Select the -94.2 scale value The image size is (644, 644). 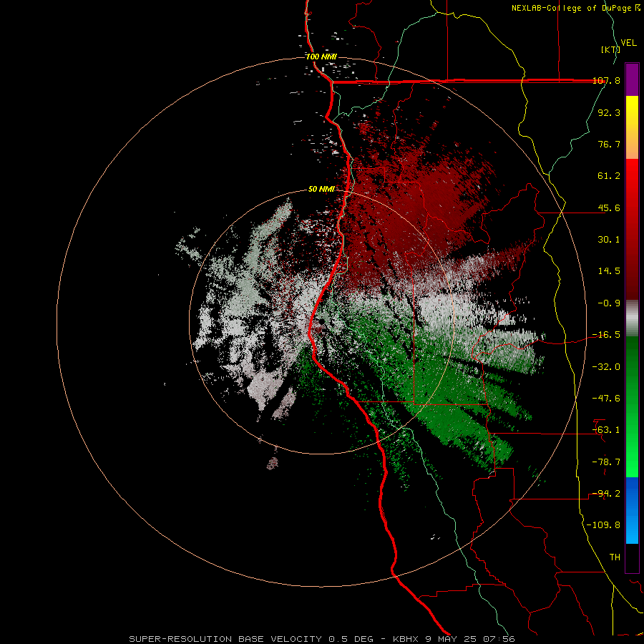[606, 493]
